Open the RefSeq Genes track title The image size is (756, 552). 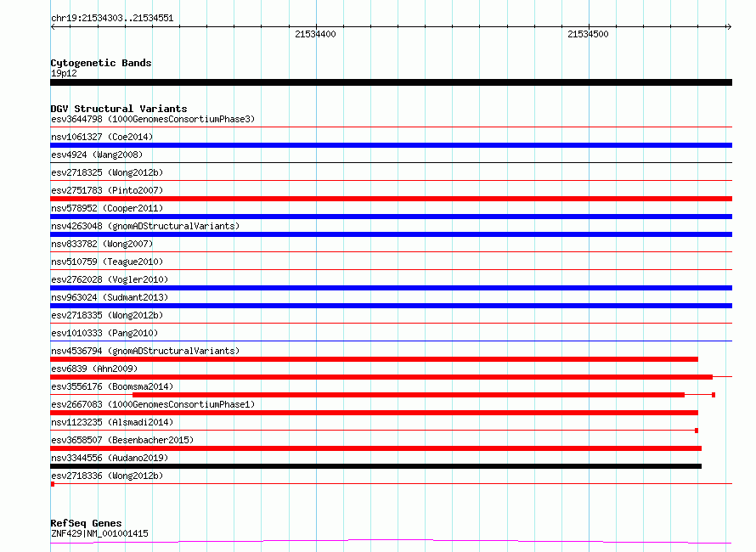coord(86,523)
